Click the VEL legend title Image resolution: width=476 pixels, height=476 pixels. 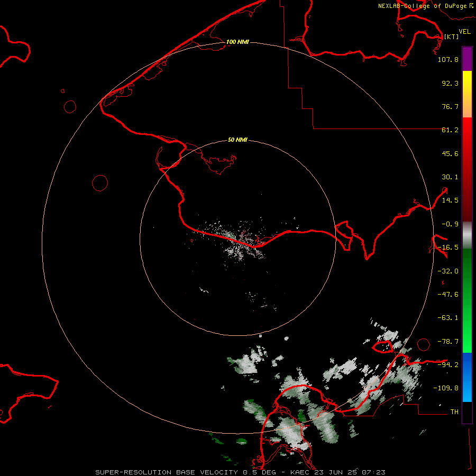click(464, 32)
